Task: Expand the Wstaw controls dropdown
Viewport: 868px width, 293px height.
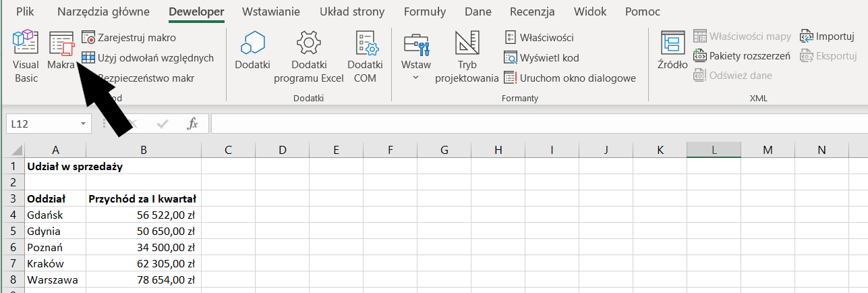Action: [415, 78]
